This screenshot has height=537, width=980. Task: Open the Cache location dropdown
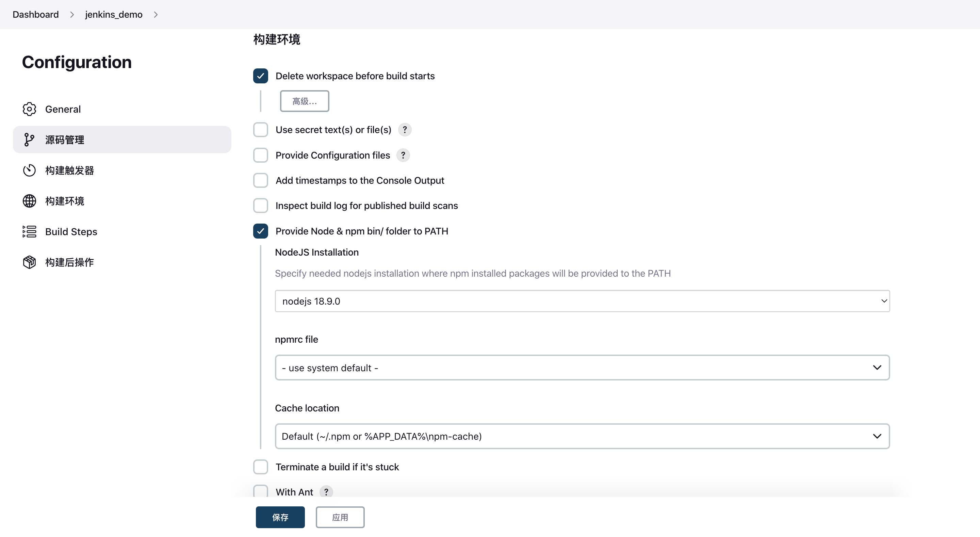582,436
